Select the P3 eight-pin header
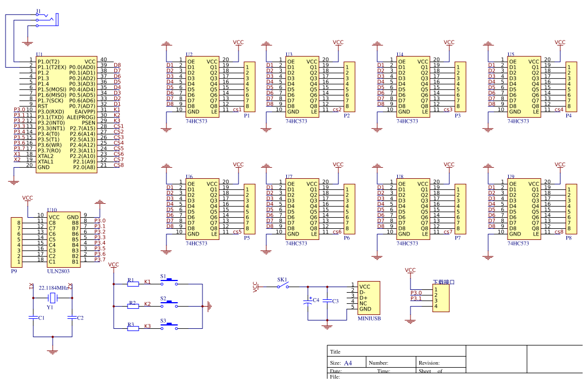This screenshot has height=386, width=588. pos(460,87)
